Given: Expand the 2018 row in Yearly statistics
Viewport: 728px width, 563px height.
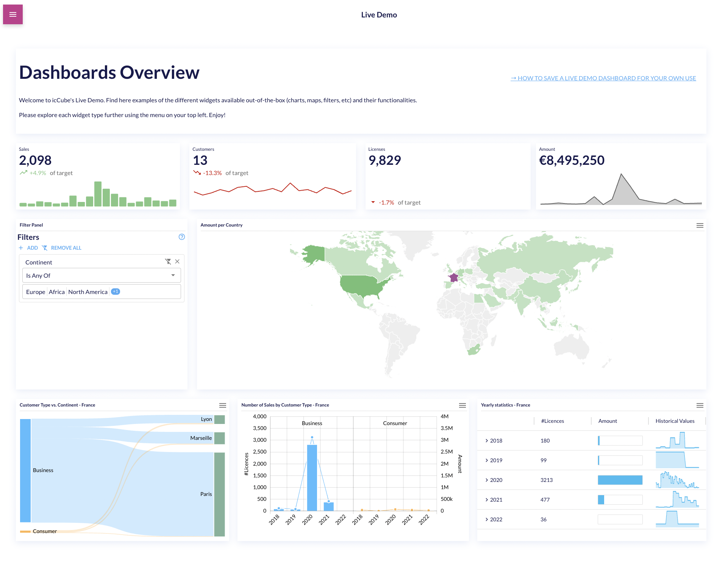Looking at the screenshot, I should point(487,441).
